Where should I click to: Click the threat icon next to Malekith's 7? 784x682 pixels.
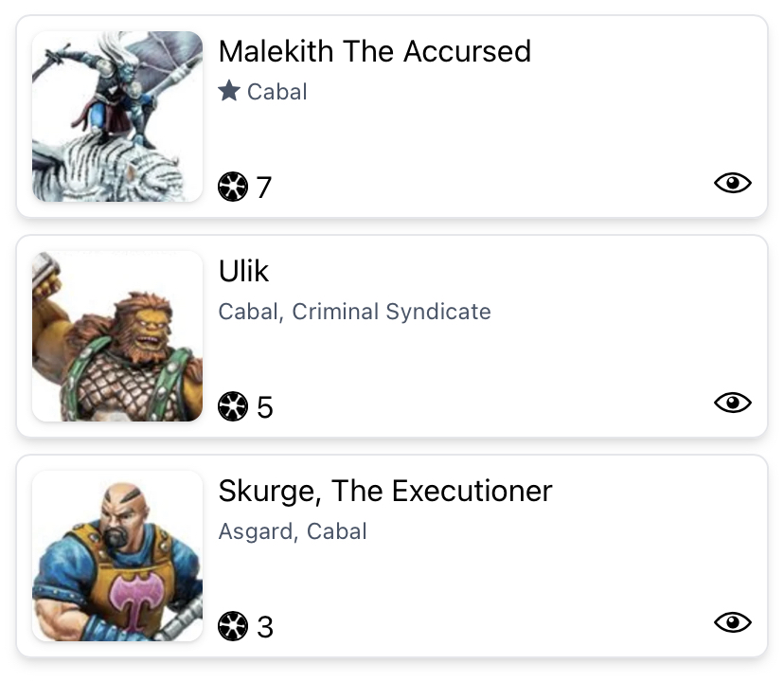(232, 187)
